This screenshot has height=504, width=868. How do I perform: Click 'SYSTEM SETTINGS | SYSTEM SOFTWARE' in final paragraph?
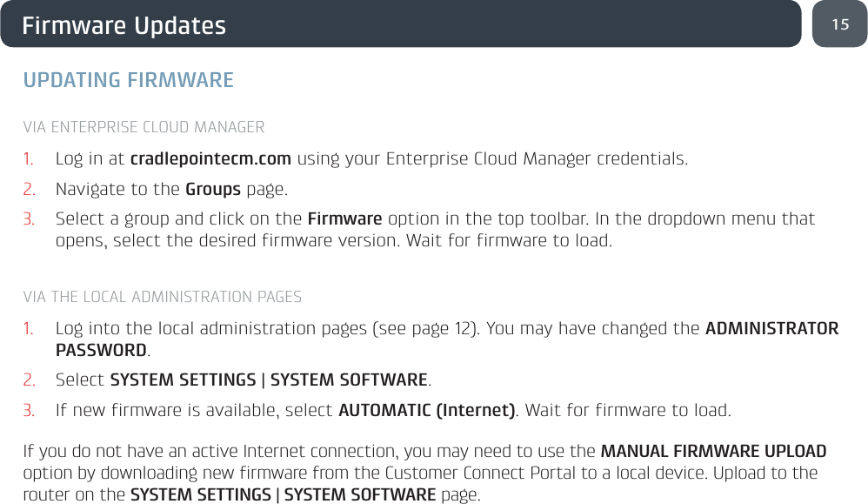pyautogui.click(x=283, y=494)
